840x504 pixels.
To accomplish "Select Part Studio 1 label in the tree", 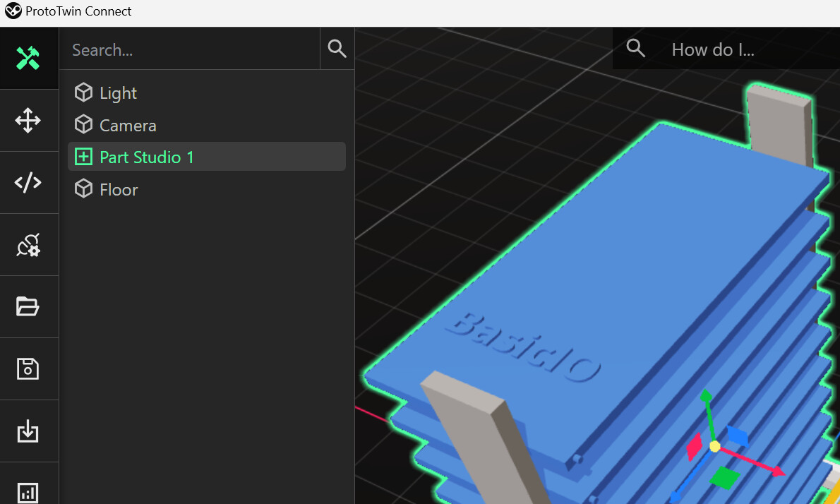I will pos(147,157).
